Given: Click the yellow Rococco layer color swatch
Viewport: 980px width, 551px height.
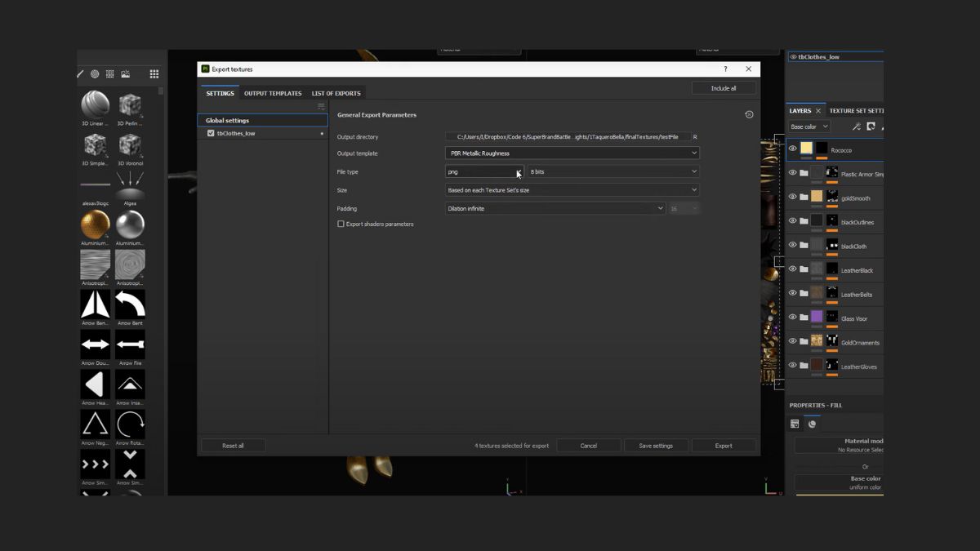Looking at the screenshot, I should coord(806,148).
